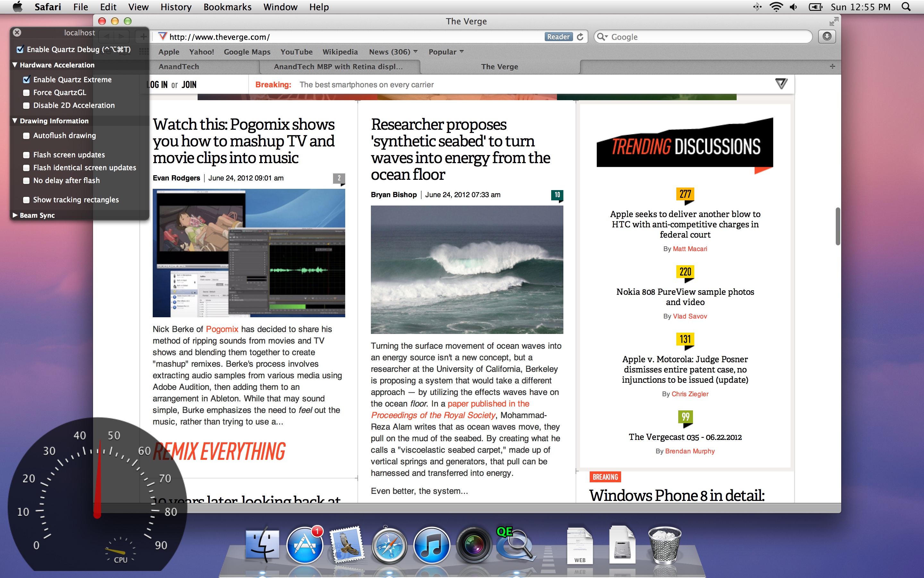
Task: Open Mail stamp icon in Dock
Action: 347,545
